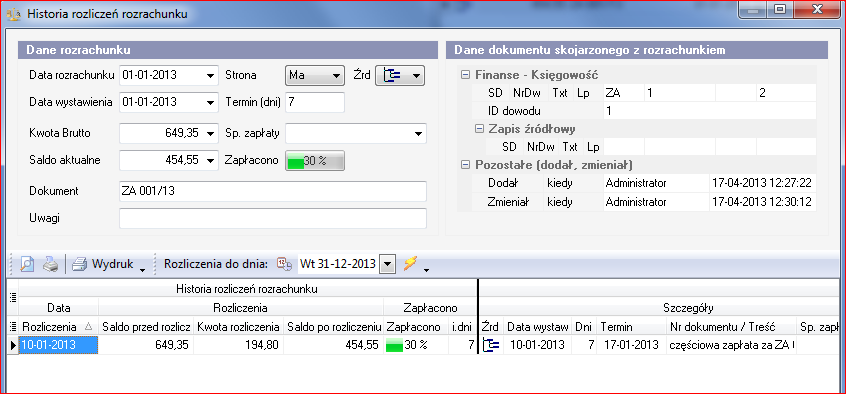This screenshot has height=394, width=846.
Task: Click the Nr dokumentu / Treść column header
Action: tap(731, 327)
